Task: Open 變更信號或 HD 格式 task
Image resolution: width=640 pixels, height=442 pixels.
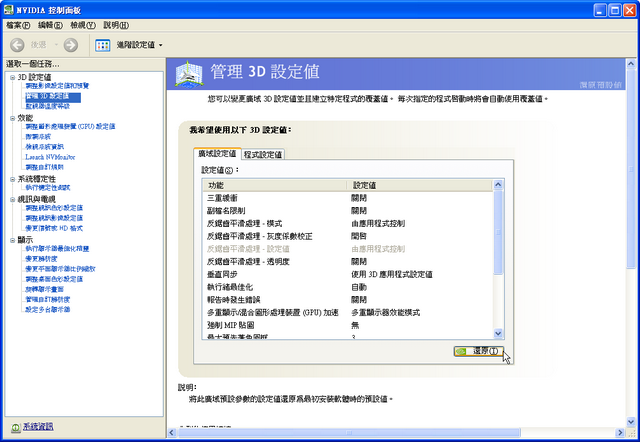Action: [x=54, y=229]
